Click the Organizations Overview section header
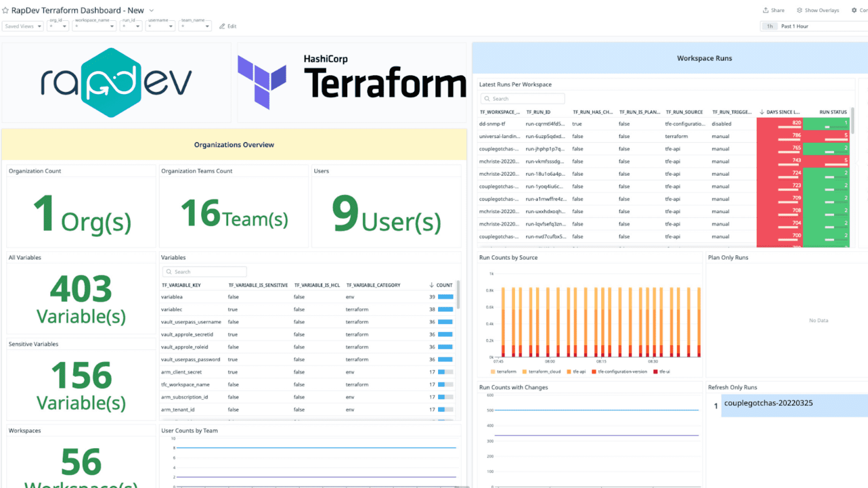This screenshot has height=488, width=868. pyautogui.click(x=234, y=145)
